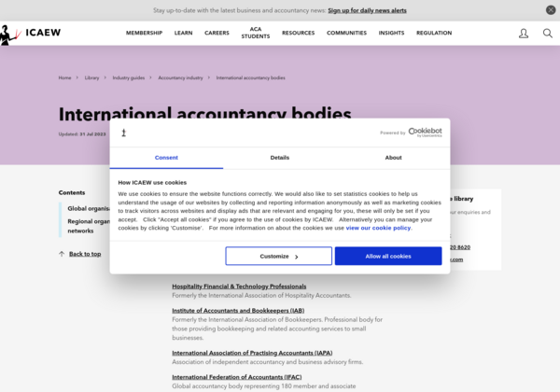Go to Home breadcrumb
560x392 pixels.
[64, 77]
